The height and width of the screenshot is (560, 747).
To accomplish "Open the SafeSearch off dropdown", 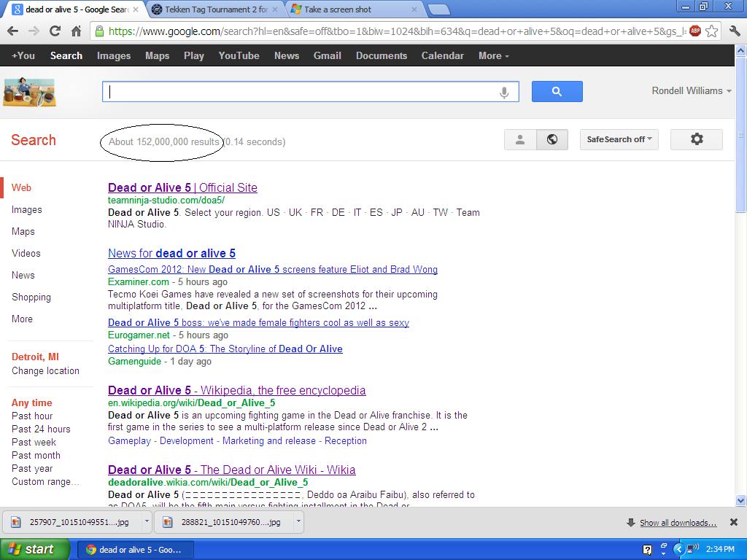I will coord(619,139).
